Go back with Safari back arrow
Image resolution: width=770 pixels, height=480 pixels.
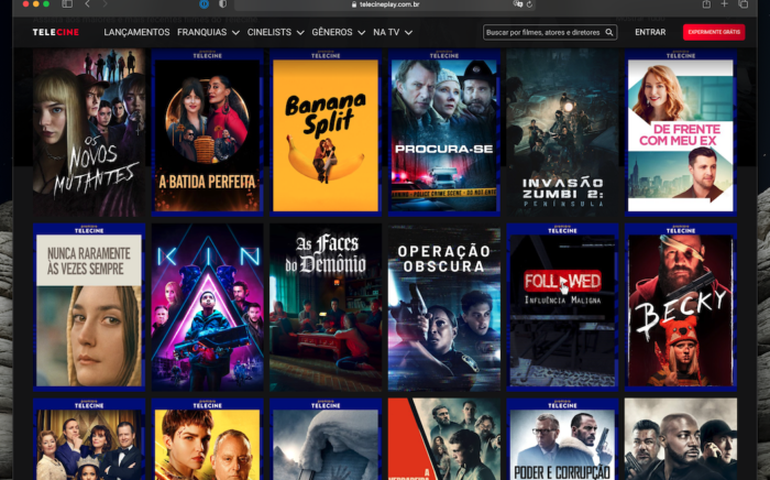87,4
